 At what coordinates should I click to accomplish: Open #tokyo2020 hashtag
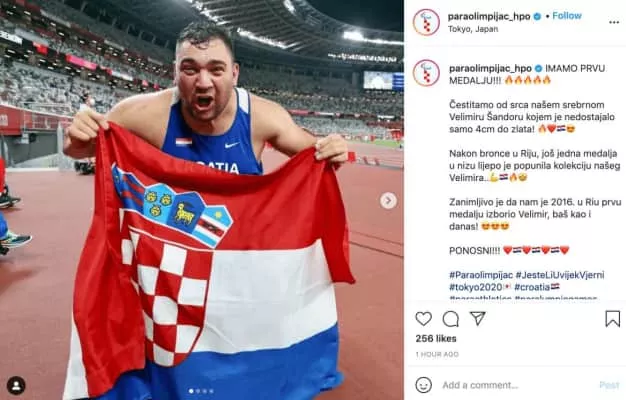475,287
